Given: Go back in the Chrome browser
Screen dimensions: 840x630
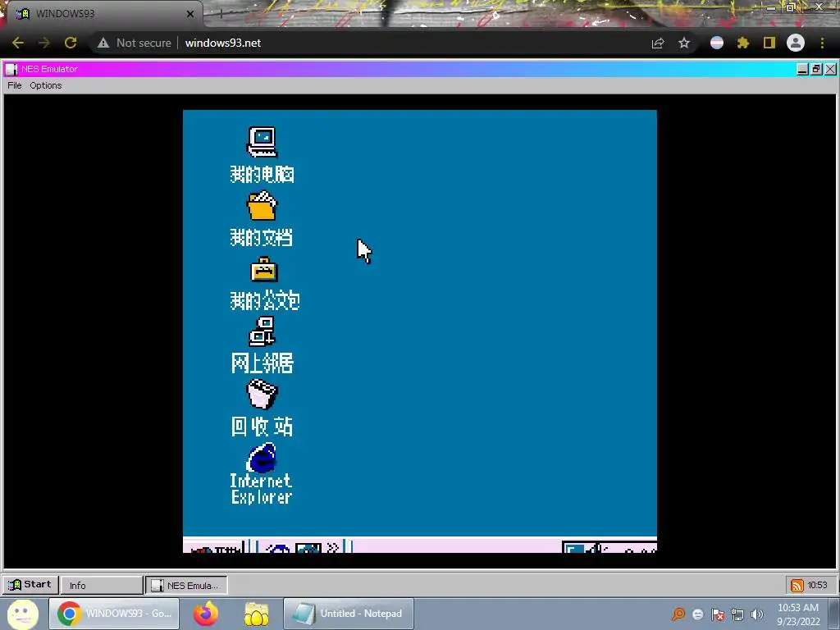Looking at the screenshot, I should (18, 43).
